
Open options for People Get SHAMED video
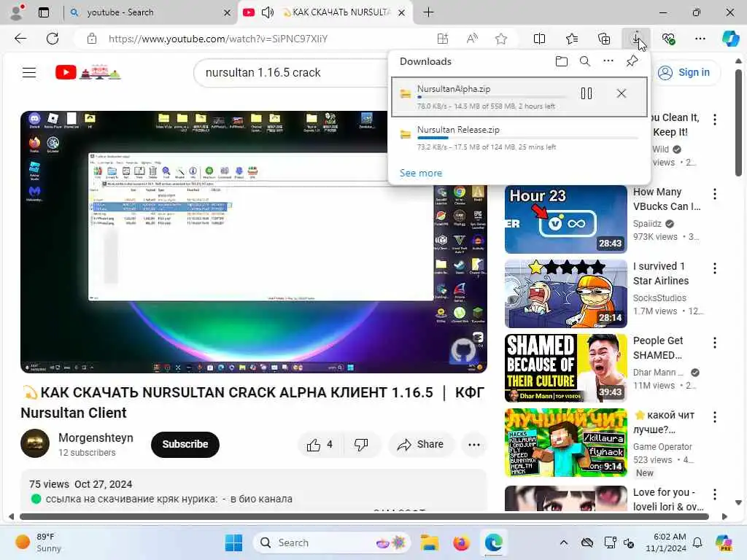pyautogui.click(x=715, y=343)
